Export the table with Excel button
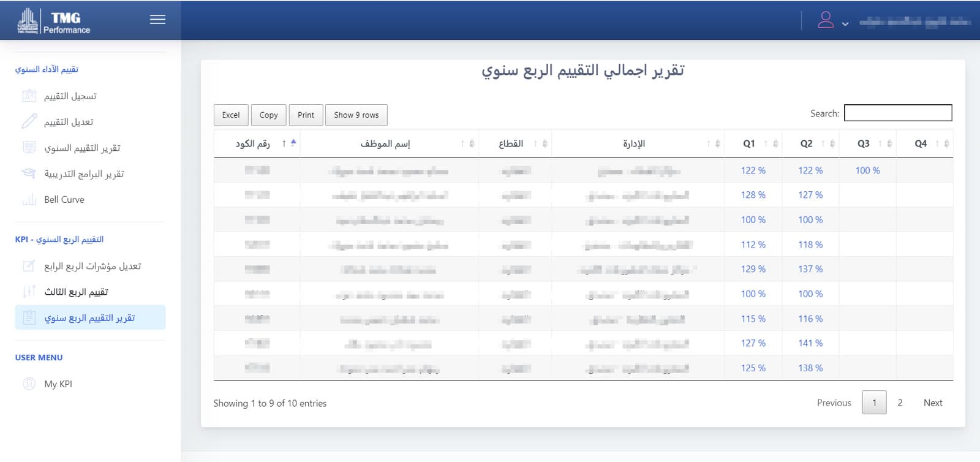The height and width of the screenshot is (462, 980). (x=231, y=115)
